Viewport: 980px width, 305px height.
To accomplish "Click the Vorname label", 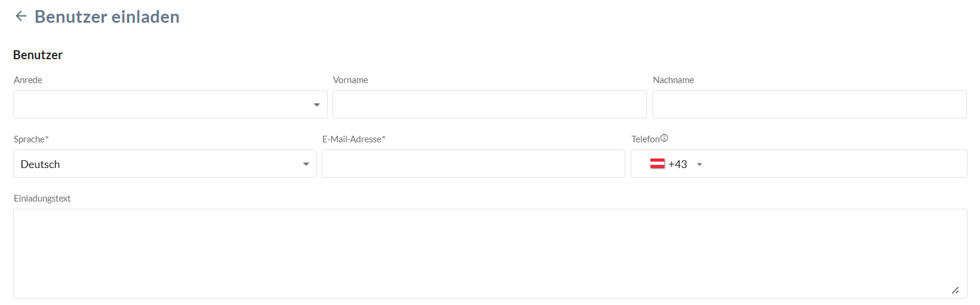I will 350,80.
